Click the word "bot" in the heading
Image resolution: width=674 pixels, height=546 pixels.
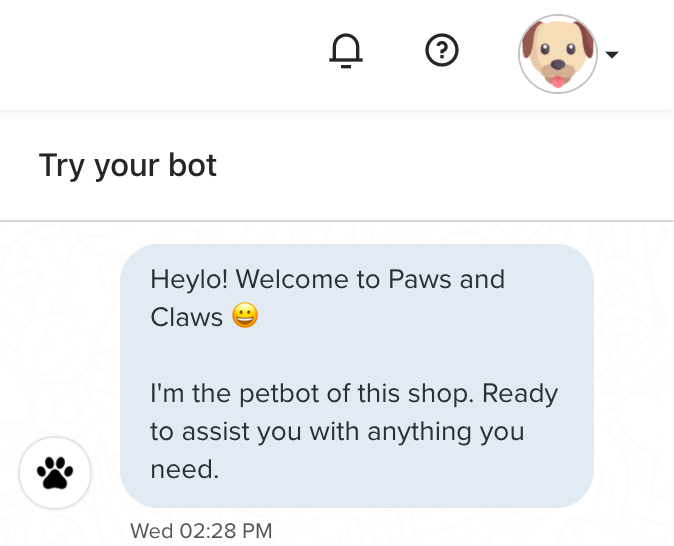(193, 165)
